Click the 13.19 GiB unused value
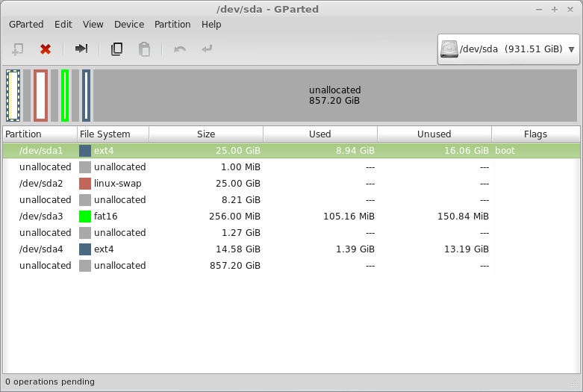Image resolution: width=583 pixels, height=392 pixels. click(x=467, y=249)
